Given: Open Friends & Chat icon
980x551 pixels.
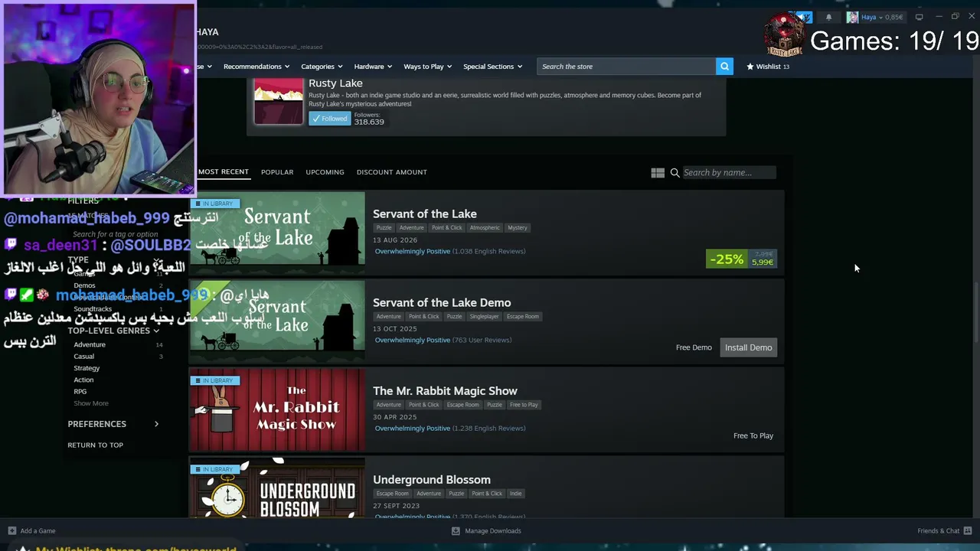Looking at the screenshot, I should pyautogui.click(x=968, y=530).
